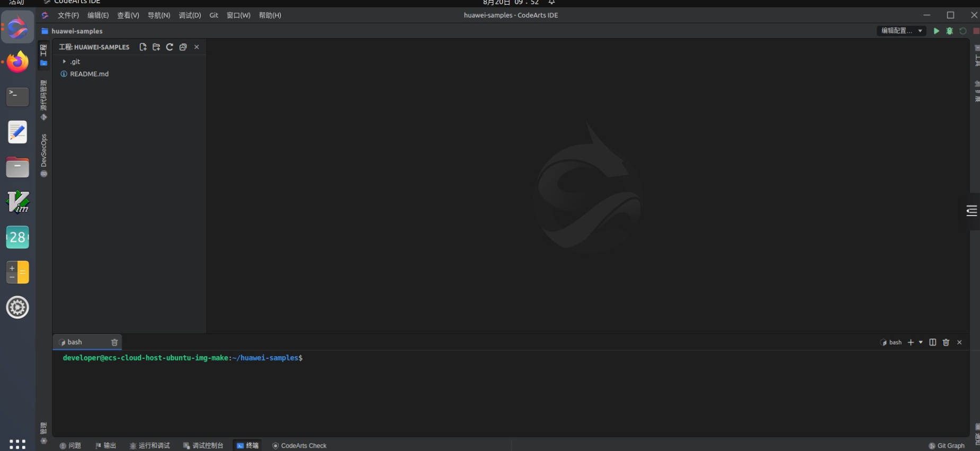Run the project with green play button
The width and height of the screenshot is (980, 451).
tap(937, 31)
